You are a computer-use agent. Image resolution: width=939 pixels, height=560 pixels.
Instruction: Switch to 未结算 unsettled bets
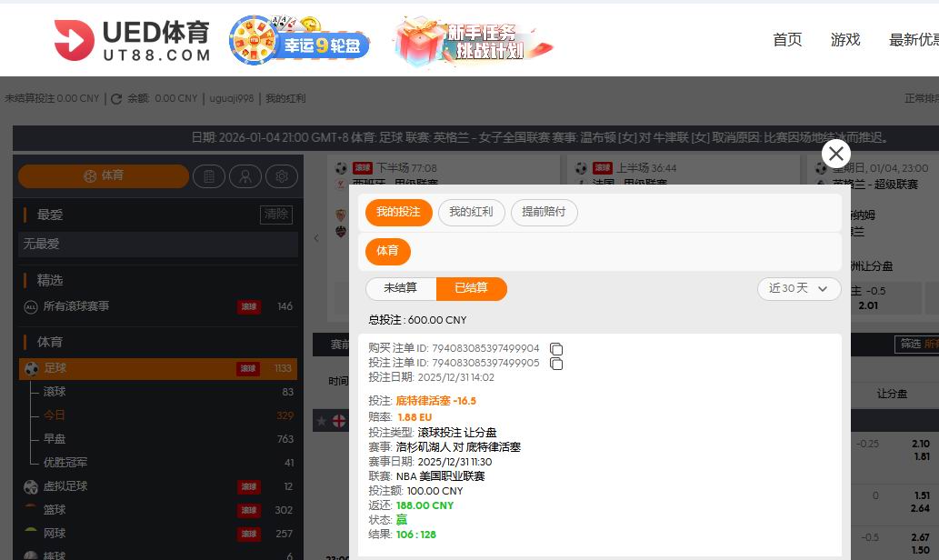tap(400, 288)
